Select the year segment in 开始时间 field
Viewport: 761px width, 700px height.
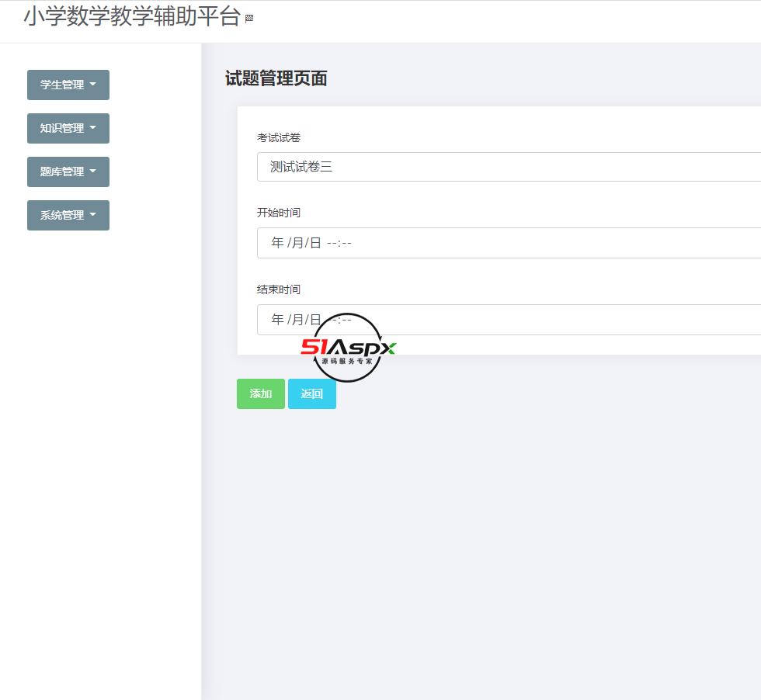point(277,242)
